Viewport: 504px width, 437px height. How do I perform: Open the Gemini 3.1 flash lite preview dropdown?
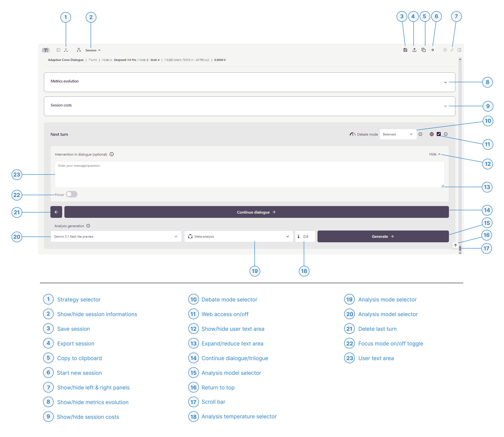tap(116, 236)
